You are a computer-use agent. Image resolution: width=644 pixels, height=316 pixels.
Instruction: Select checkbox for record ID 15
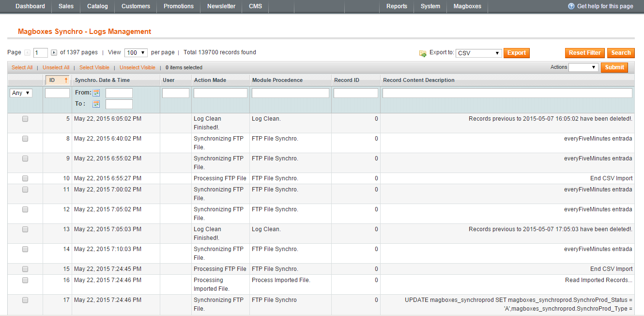click(x=25, y=269)
